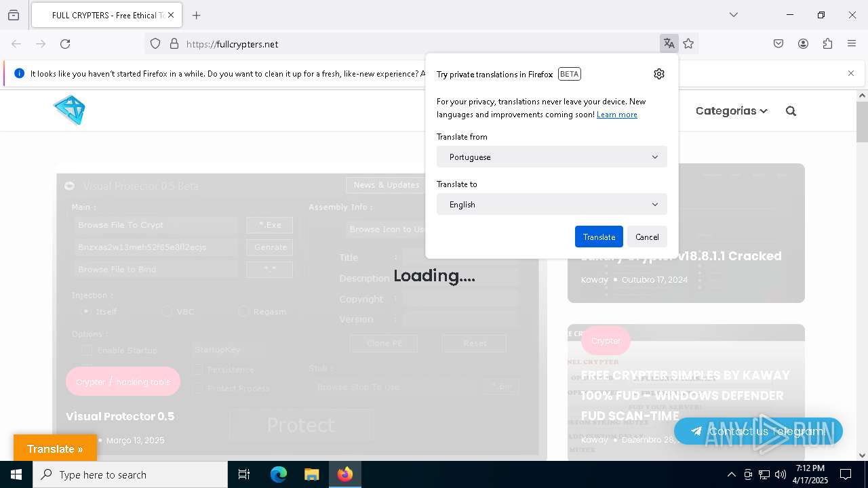Go back to previous page
Screen dimensions: 868x488
click(x=16, y=44)
